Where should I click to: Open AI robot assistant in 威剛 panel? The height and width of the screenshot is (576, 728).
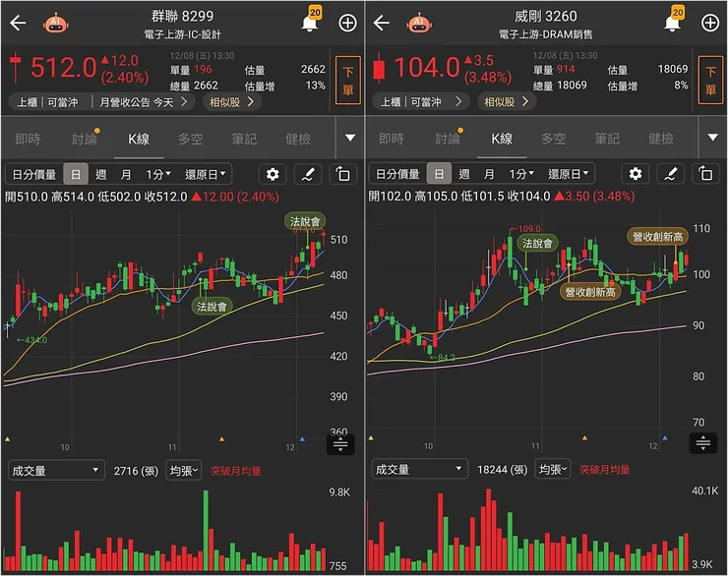pyautogui.click(x=419, y=24)
